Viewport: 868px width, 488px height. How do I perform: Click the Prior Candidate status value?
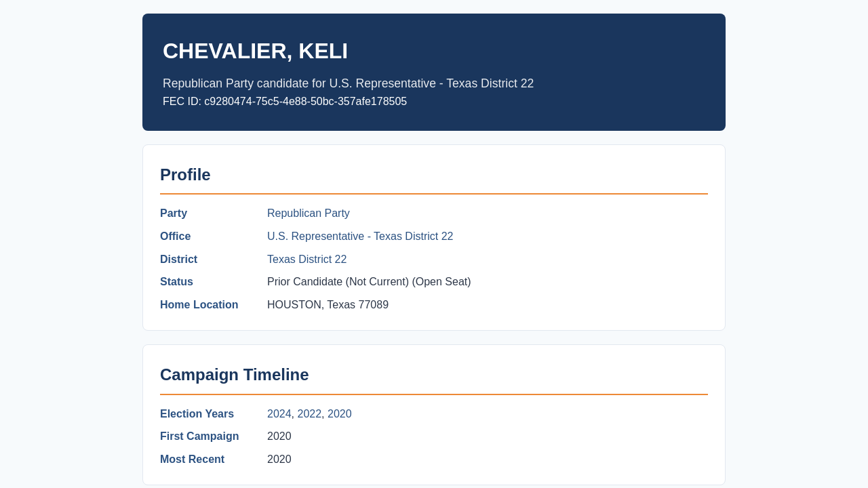[369, 282]
